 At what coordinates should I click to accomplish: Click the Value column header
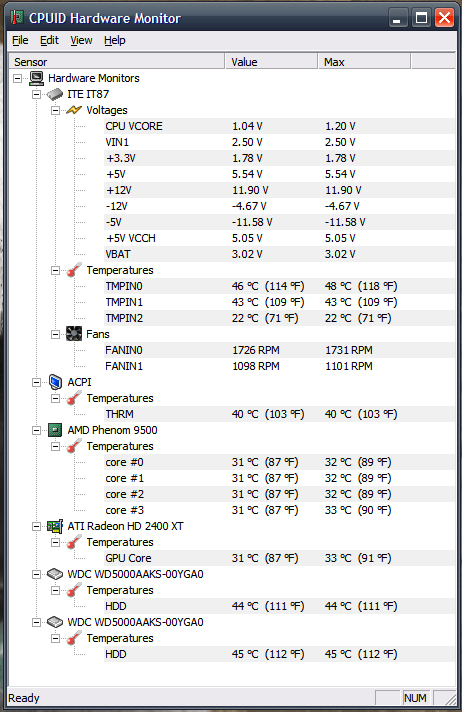pyautogui.click(x=271, y=62)
